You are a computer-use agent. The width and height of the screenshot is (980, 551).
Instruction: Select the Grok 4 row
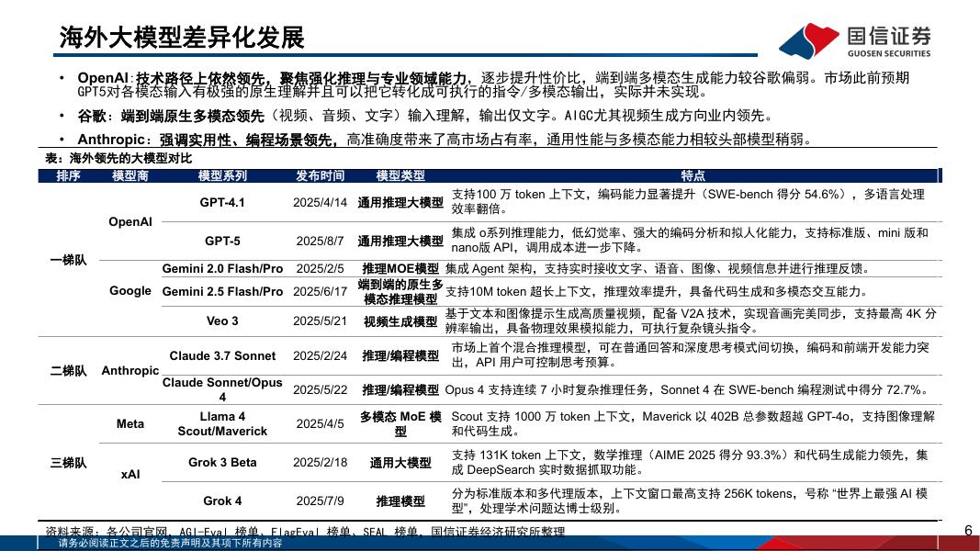pos(224,501)
